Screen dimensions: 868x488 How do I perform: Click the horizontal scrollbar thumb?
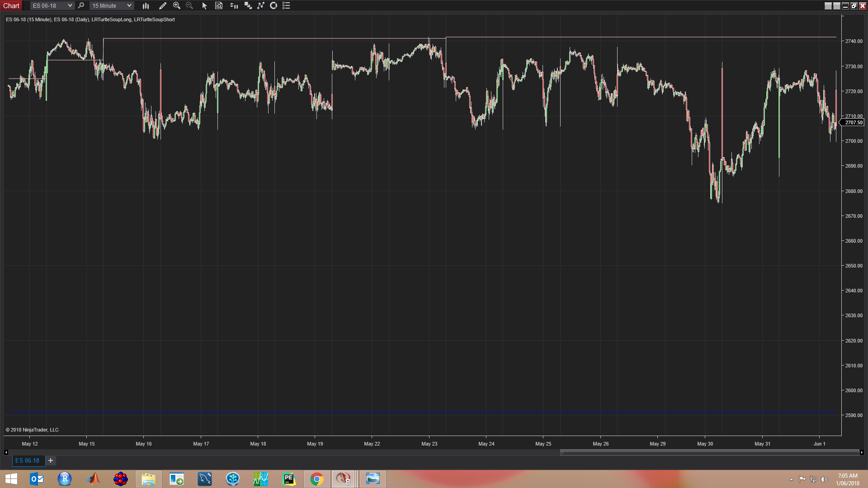[x=709, y=452]
